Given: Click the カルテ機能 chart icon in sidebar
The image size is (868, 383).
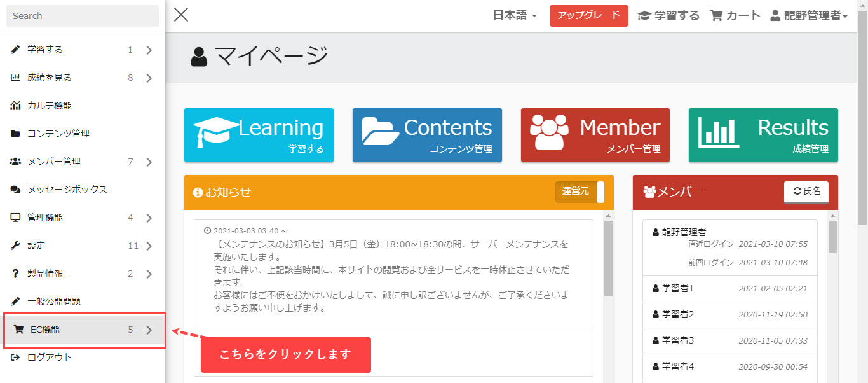Looking at the screenshot, I should pyautogui.click(x=15, y=106).
